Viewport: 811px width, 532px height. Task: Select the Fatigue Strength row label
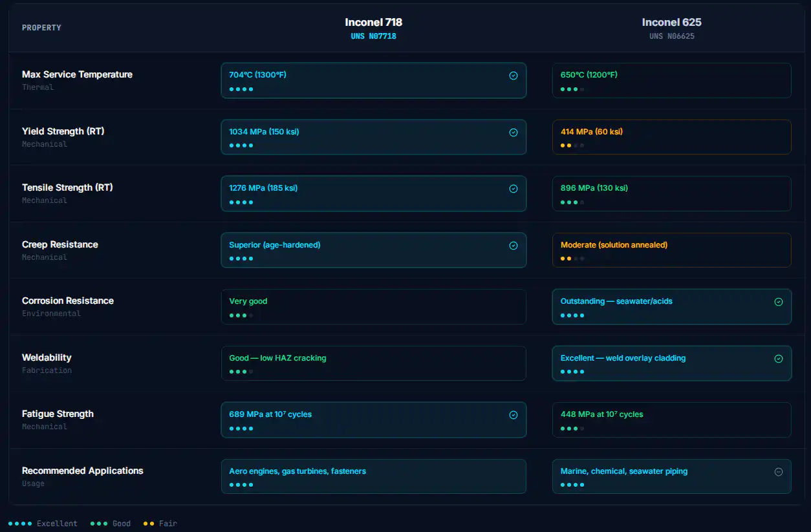[x=58, y=414]
